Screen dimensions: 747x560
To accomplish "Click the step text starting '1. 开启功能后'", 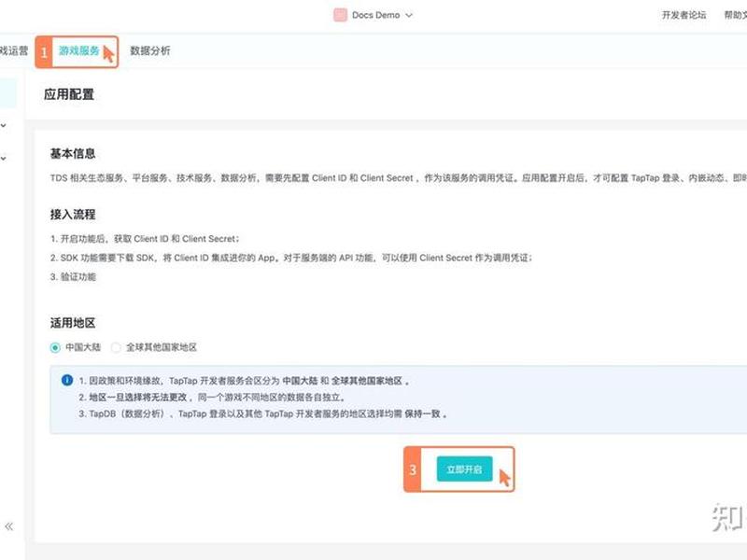I will (x=145, y=239).
